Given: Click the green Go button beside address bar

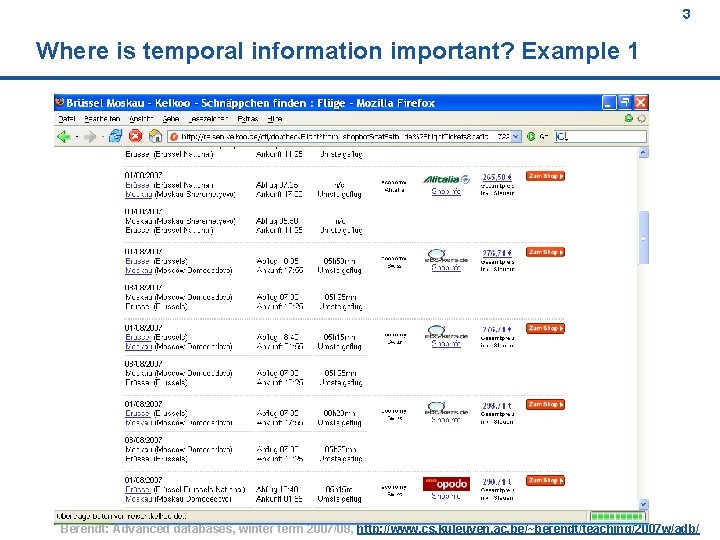Looking at the screenshot, I should click(531, 136).
